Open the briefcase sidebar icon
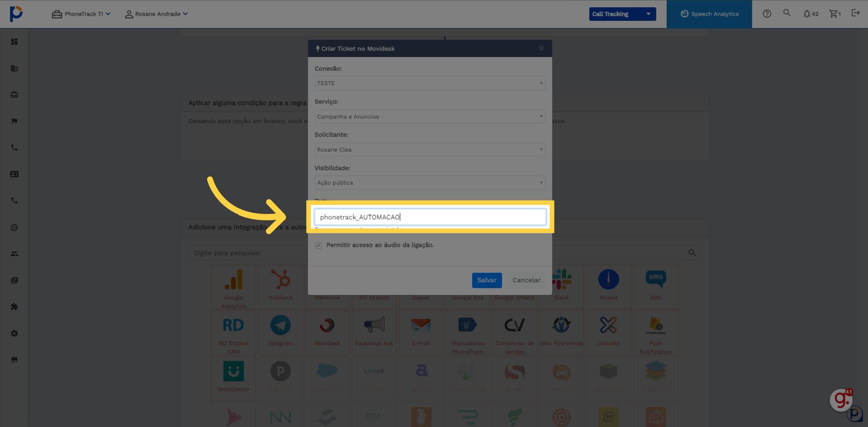 tap(14, 95)
